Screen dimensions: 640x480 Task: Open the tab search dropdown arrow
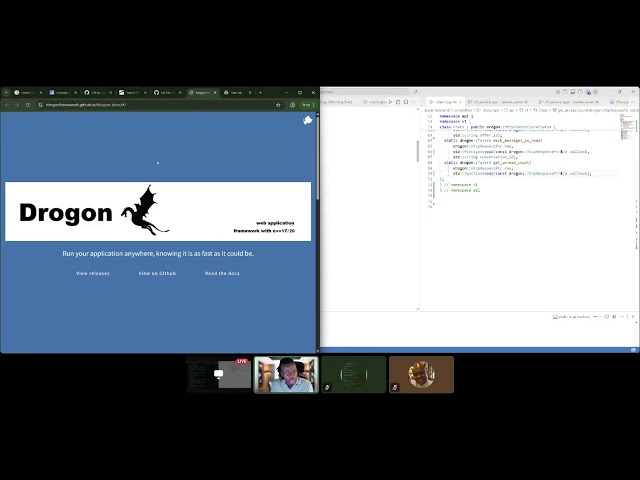[x=6, y=93]
